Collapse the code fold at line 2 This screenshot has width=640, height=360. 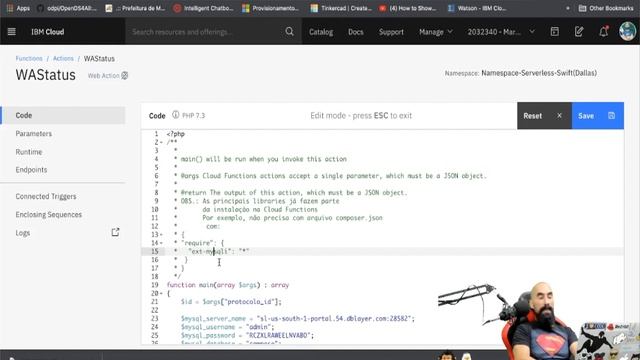pyautogui.click(x=161, y=142)
